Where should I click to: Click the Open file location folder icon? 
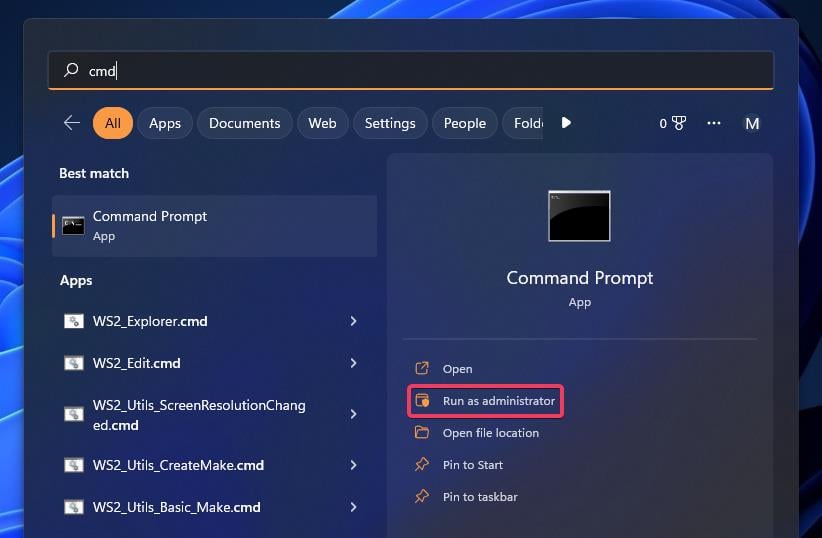point(422,433)
